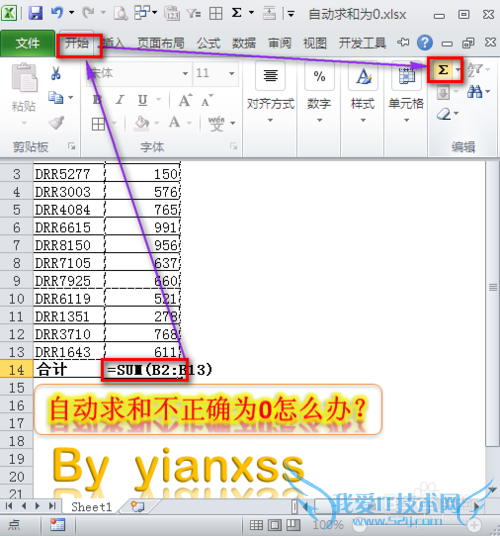
Task: Select cell containing DRR5277
Action: pyautogui.click(x=69, y=174)
